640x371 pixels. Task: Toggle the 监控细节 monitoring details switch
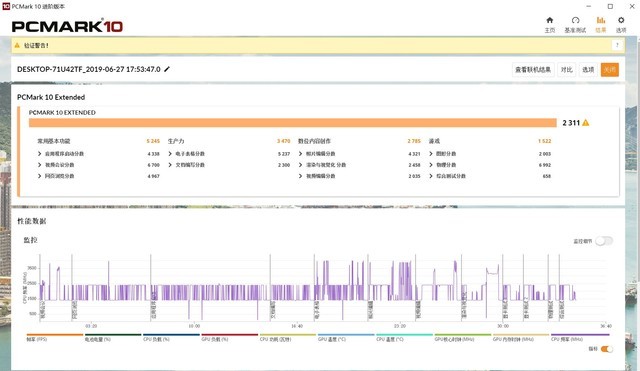click(x=604, y=241)
